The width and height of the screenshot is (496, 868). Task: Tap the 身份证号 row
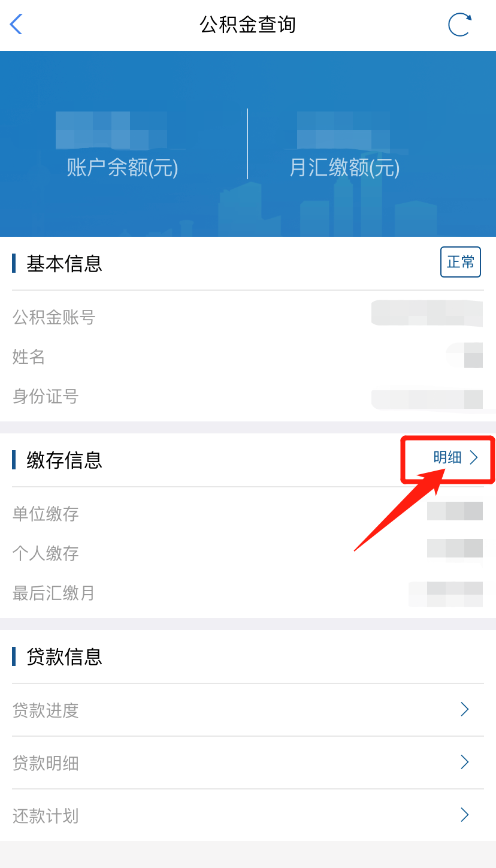(248, 396)
